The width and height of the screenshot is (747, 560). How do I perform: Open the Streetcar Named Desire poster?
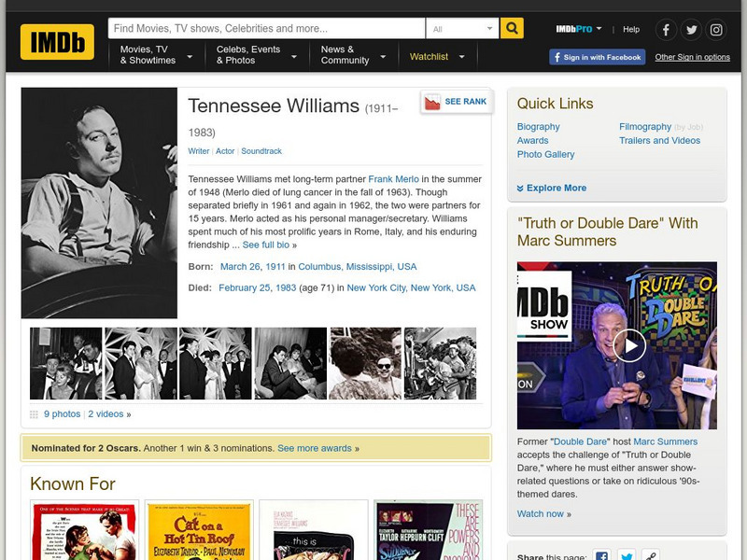[84, 531]
